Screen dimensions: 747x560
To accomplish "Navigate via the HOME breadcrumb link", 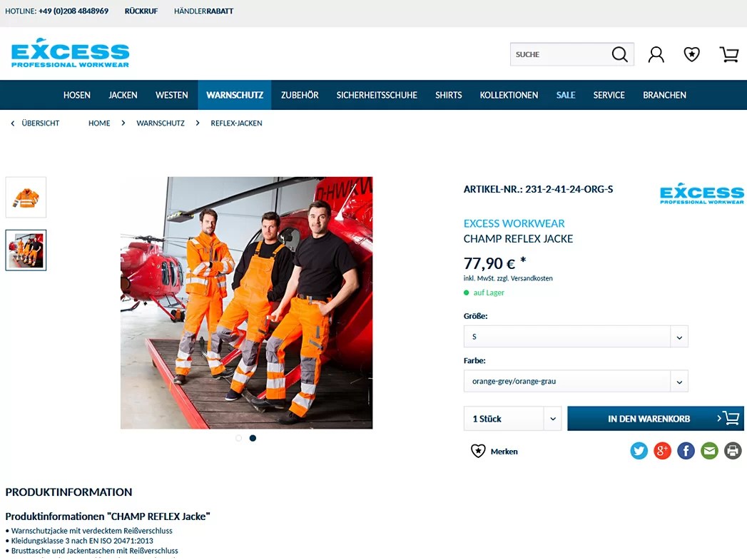I will (99, 123).
